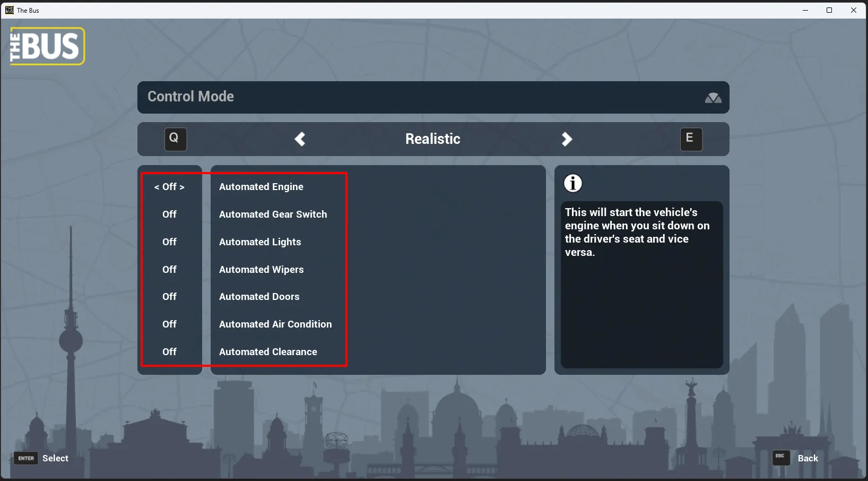Viewport: 868px width, 481px height.
Task: Switch control mode with right arrow
Action: tap(567, 139)
